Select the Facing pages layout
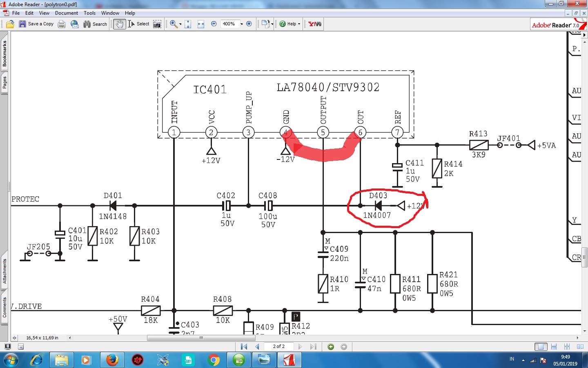This screenshot has height=368, width=588. 580,347
